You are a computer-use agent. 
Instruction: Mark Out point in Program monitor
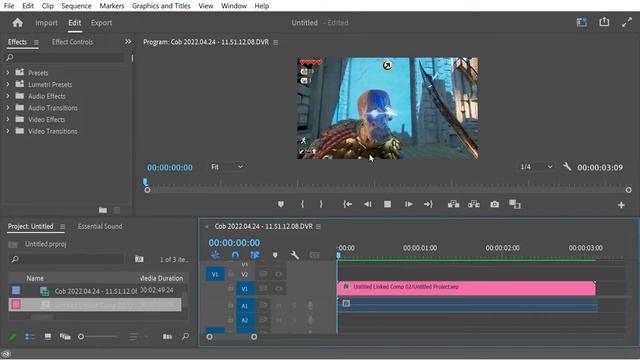pyautogui.click(x=321, y=204)
